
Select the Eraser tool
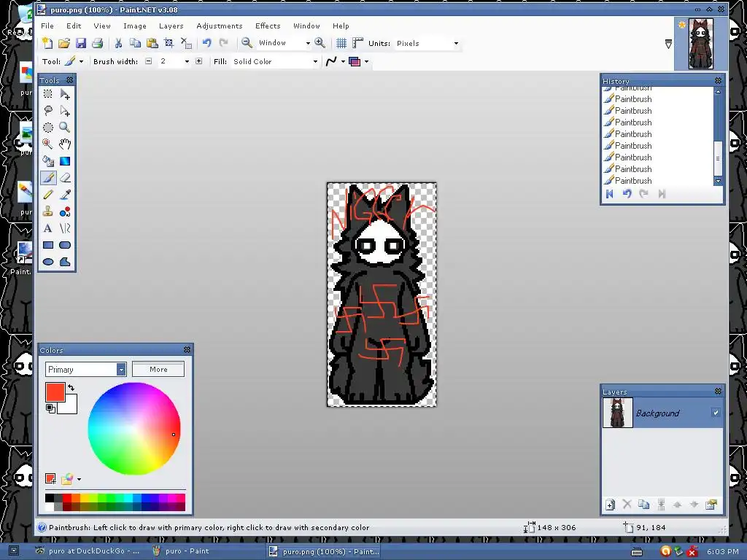pos(65,178)
